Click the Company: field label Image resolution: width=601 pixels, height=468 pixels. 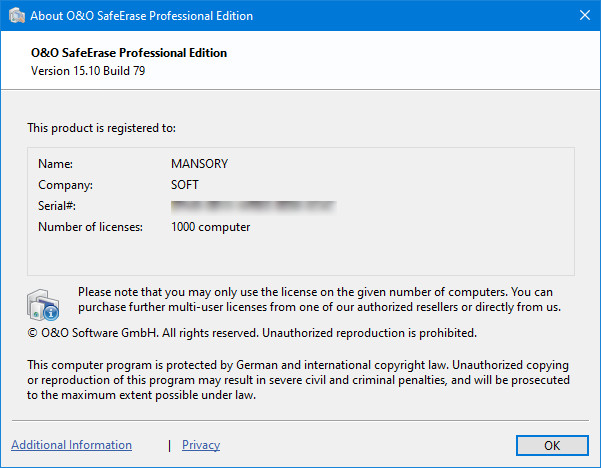click(65, 185)
